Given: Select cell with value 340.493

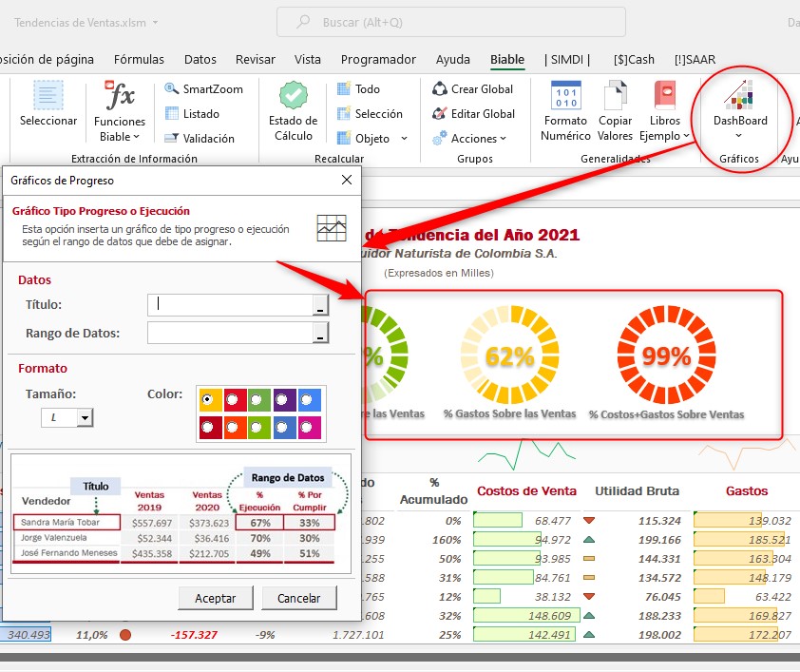Looking at the screenshot, I should point(26,634).
